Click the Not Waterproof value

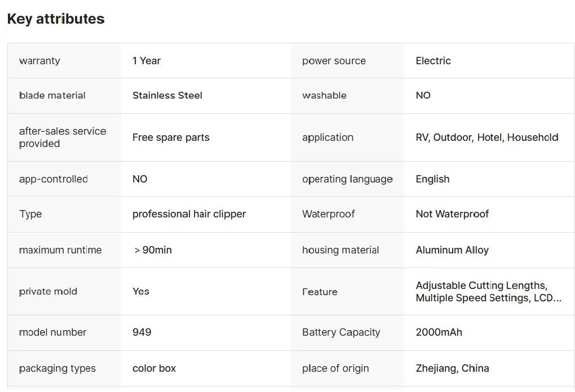pyautogui.click(x=452, y=214)
